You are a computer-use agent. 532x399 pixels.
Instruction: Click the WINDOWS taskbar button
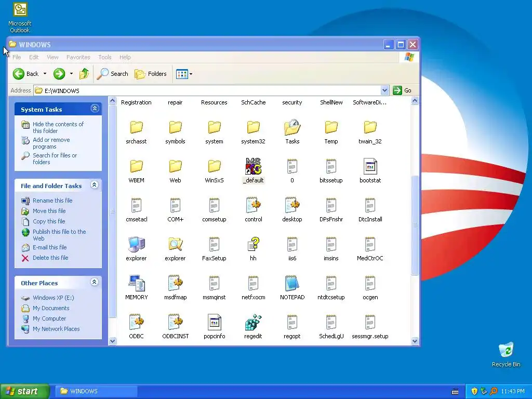tap(96, 391)
